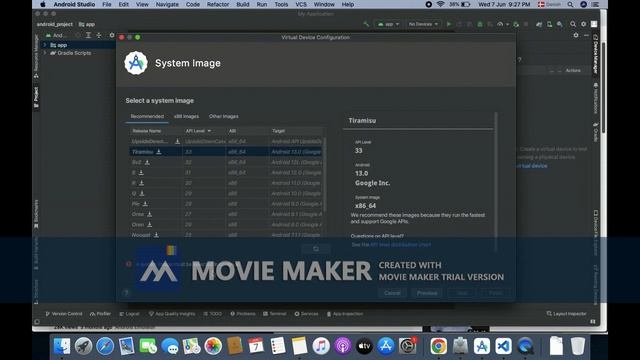Open the No Devices selector dropdown
Viewport: 640px width, 360px height.
423,24
